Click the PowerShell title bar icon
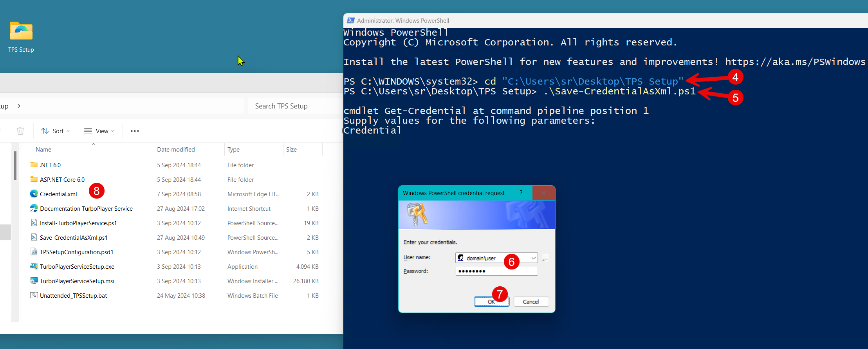This screenshot has height=349, width=868. pyautogui.click(x=350, y=20)
